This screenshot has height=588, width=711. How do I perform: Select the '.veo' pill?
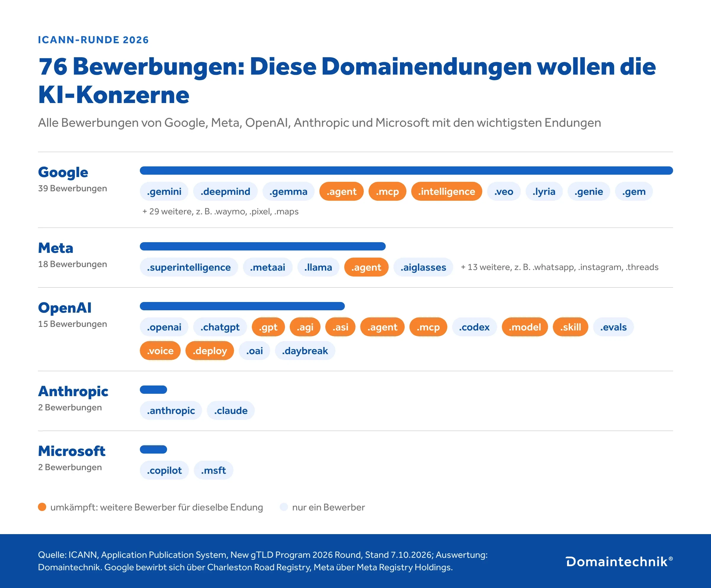tap(504, 192)
